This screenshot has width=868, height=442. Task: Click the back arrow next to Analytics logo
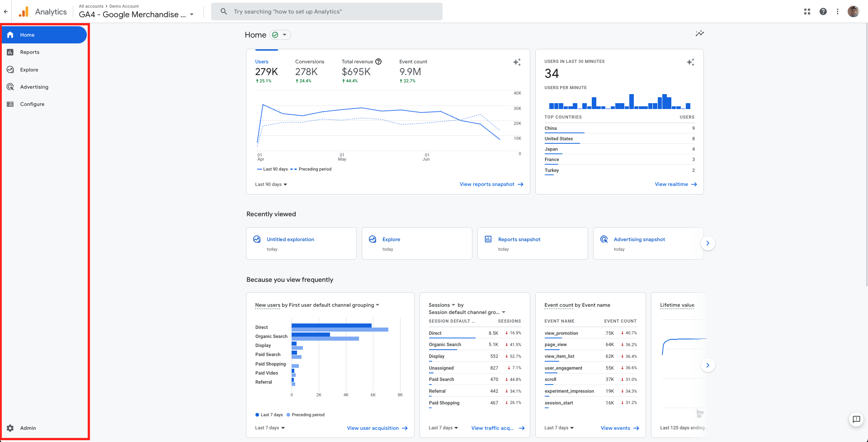click(x=6, y=12)
